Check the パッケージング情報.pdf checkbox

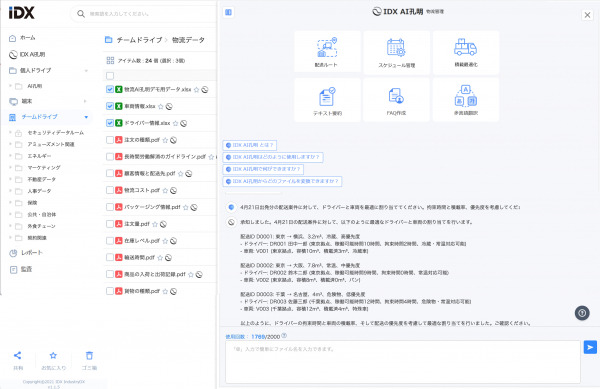(x=110, y=207)
